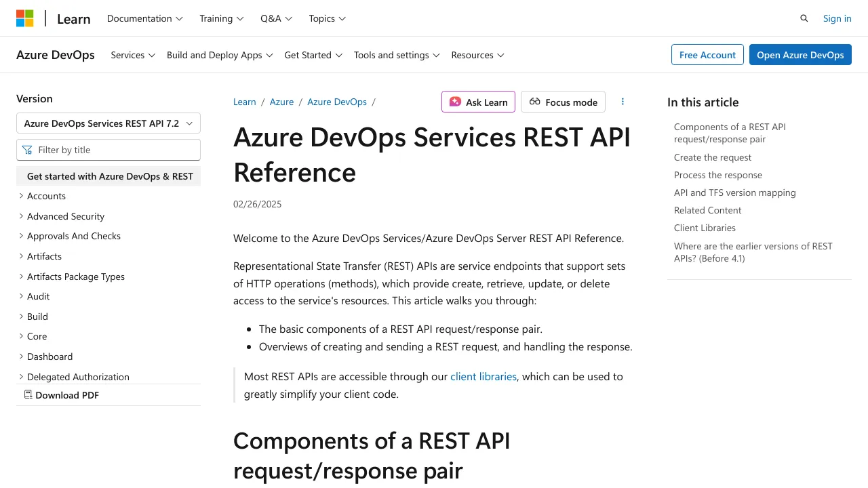Open the Resources dropdown
This screenshot has width=868, height=488.
tap(477, 55)
